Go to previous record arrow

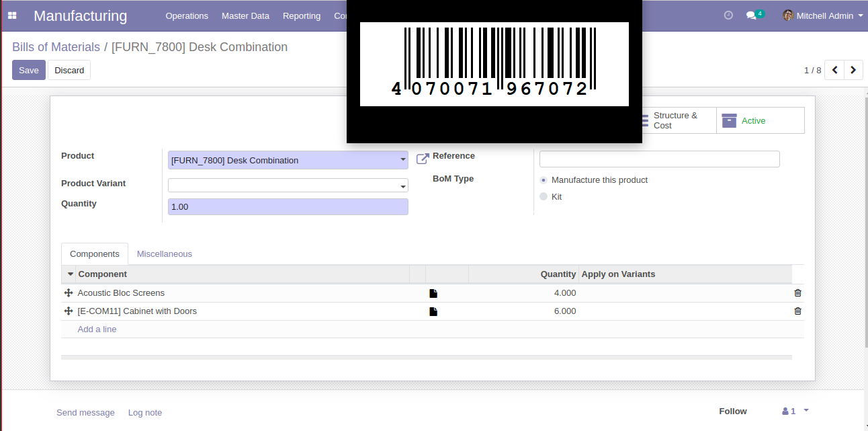point(834,70)
